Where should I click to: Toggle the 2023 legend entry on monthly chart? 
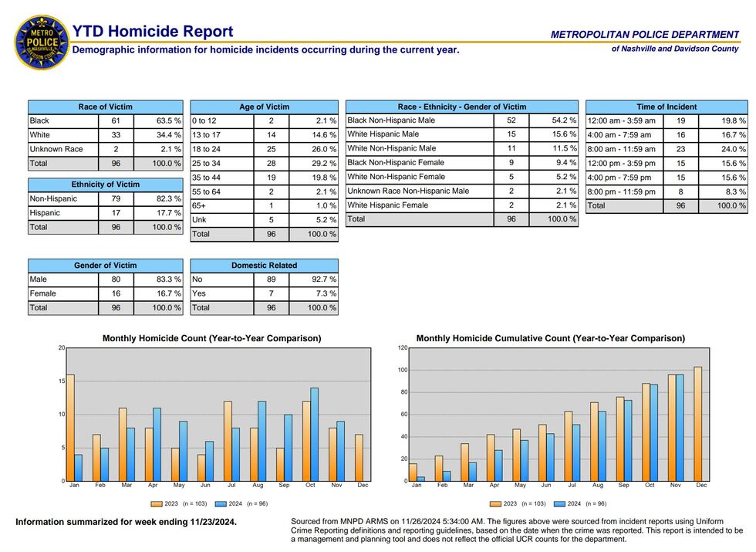click(x=171, y=503)
